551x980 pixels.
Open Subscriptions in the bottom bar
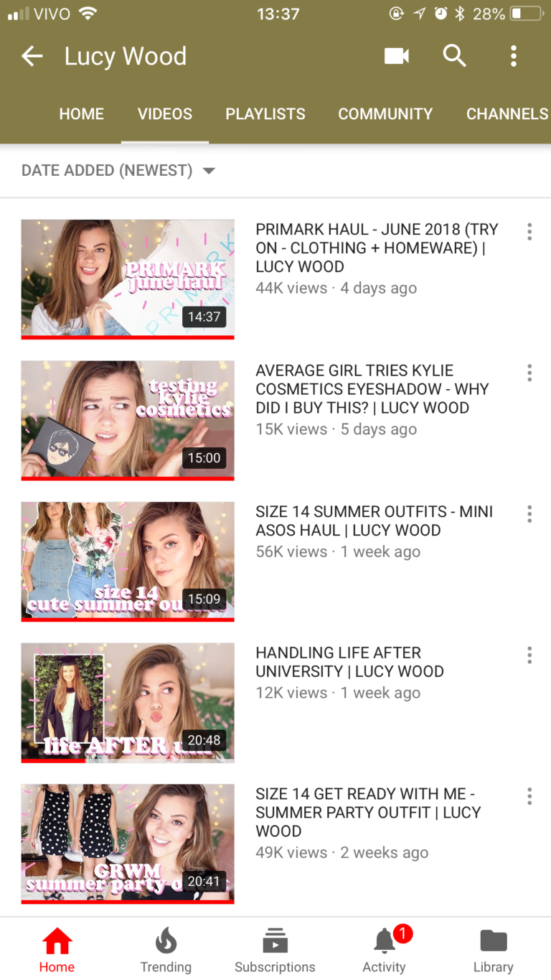pos(275,951)
